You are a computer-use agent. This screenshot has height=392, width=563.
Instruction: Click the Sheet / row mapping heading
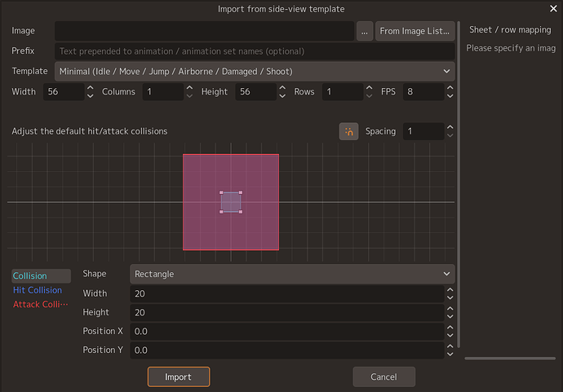[510, 30]
